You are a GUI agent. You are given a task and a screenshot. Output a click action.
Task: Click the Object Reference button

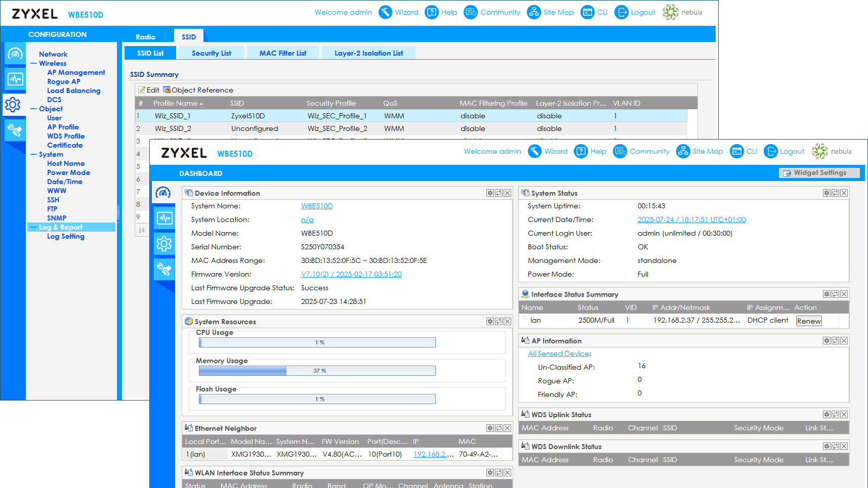tap(198, 90)
